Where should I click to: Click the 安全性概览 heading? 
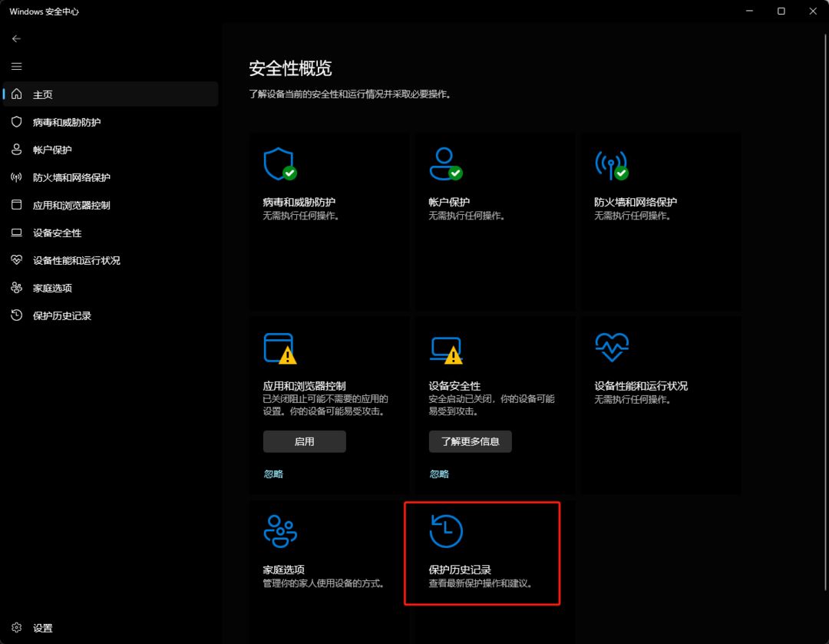pyautogui.click(x=290, y=68)
